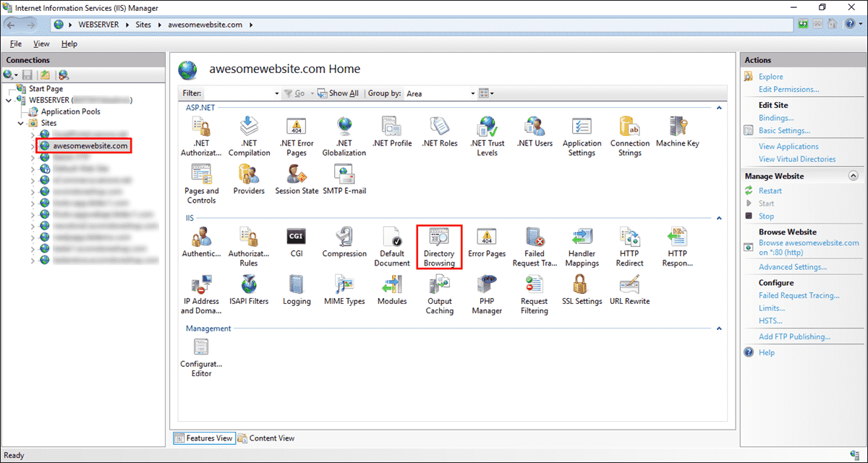Collapse the ASP.NET section

point(719,107)
